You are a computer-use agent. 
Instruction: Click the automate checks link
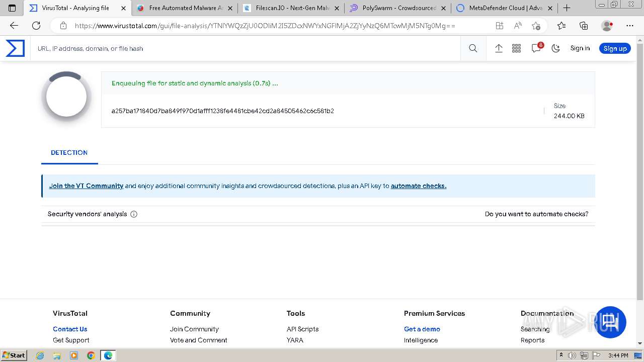point(419,186)
